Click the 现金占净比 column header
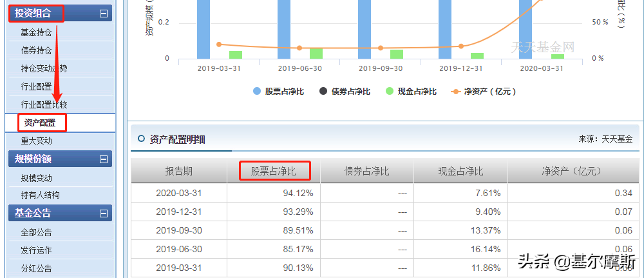Image resolution: width=644 pixels, height=278 pixels. point(460,171)
